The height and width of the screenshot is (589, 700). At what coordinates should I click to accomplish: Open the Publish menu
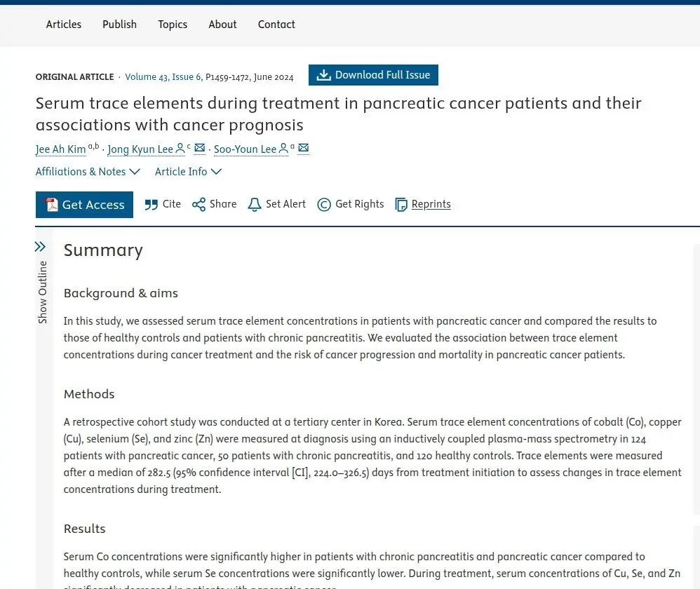(120, 25)
